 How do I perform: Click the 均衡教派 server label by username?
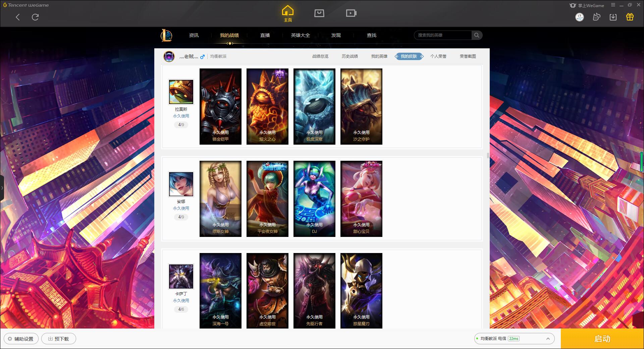tap(218, 56)
